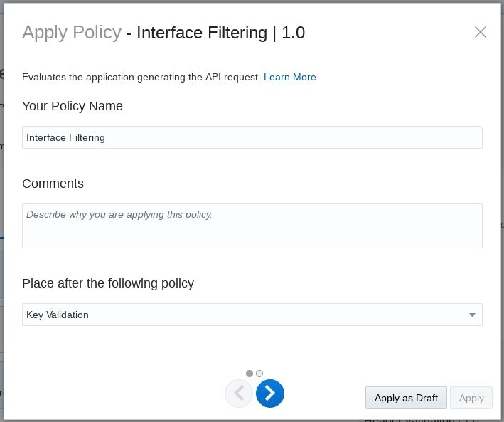This screenshot has width=504, height=422.
Task: Click the Interface Filtering | 1.0 title text
Action: [x=220, y=33]
